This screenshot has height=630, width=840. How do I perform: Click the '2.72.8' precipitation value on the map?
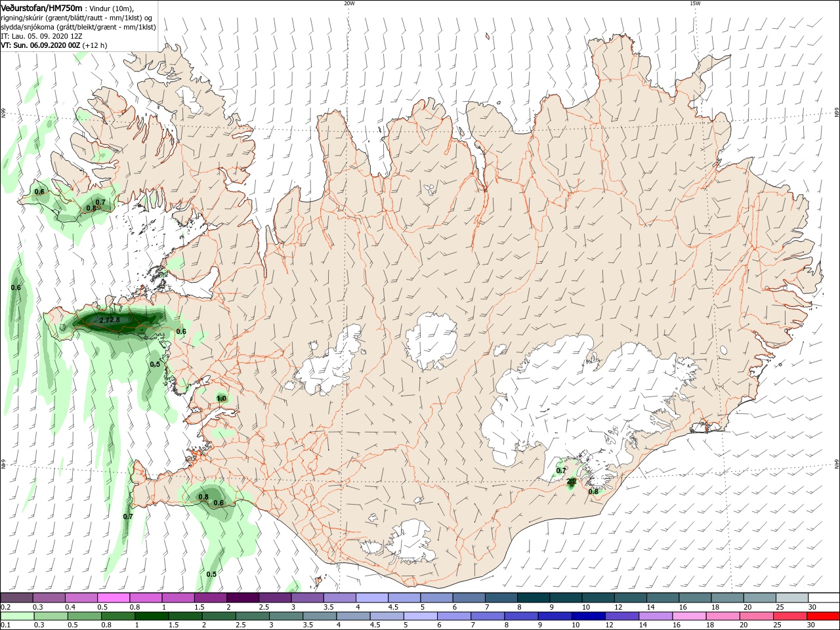click(x=110, y=320)
